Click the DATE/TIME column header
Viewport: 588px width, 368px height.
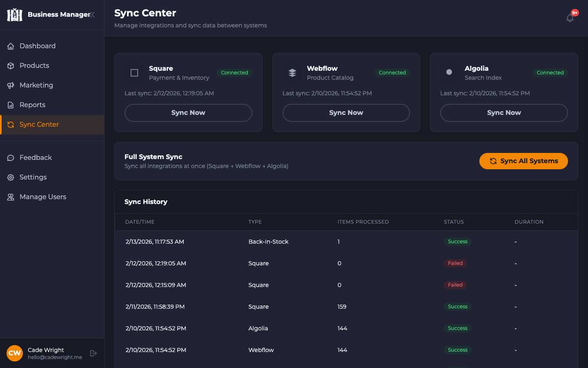pos(140,222)
